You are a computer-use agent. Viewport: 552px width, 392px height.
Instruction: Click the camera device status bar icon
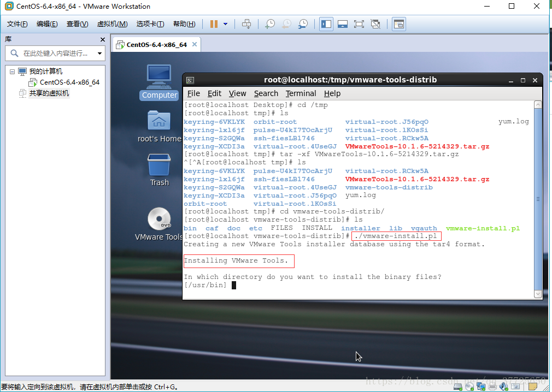click(x=515, y=387)
